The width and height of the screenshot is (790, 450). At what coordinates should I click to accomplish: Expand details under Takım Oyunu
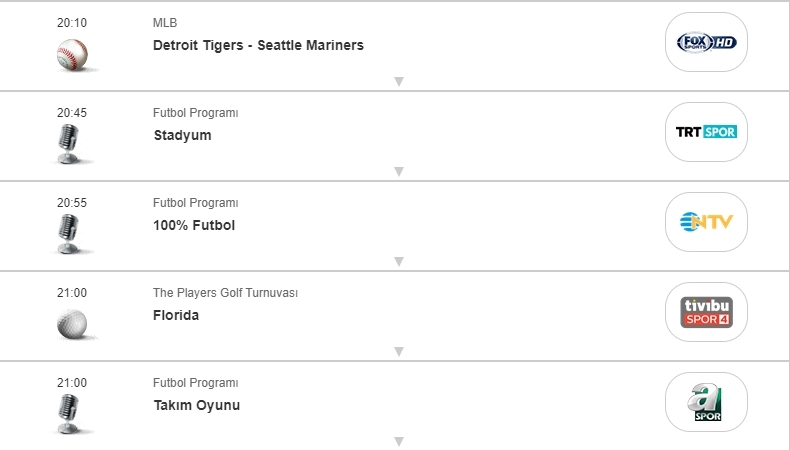tap(398, 441)
